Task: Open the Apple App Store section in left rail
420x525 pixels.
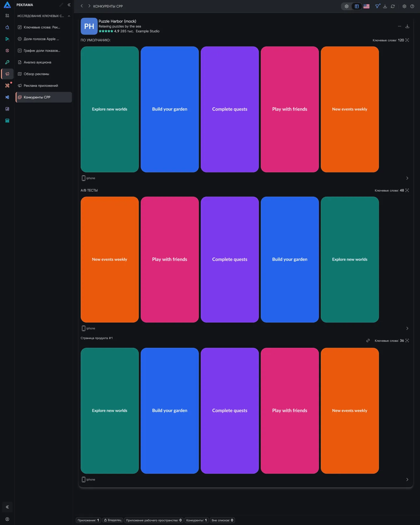Action: 7,27
